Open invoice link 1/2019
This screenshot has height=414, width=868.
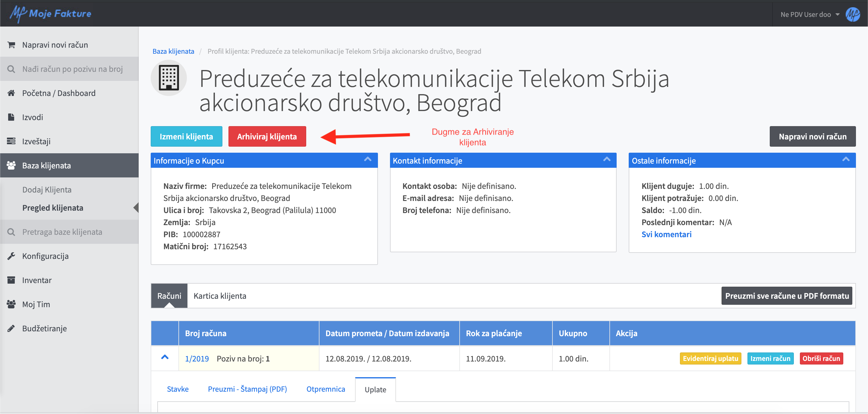(197, 358)
